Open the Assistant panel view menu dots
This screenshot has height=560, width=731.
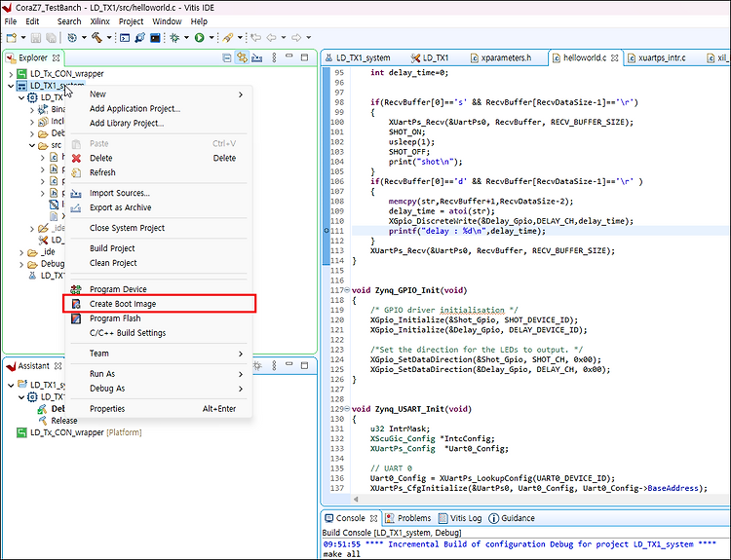(x=274, y=366)
